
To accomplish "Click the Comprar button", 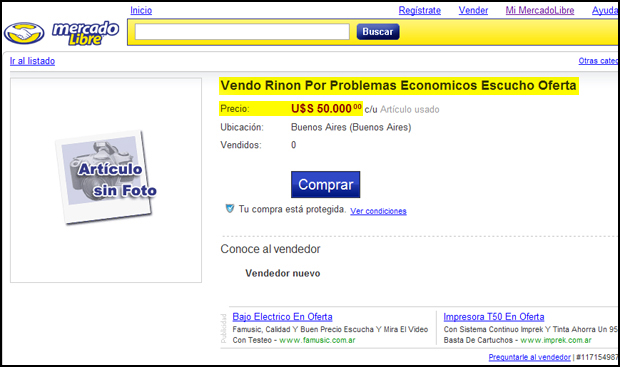I will tap(325, 184).
